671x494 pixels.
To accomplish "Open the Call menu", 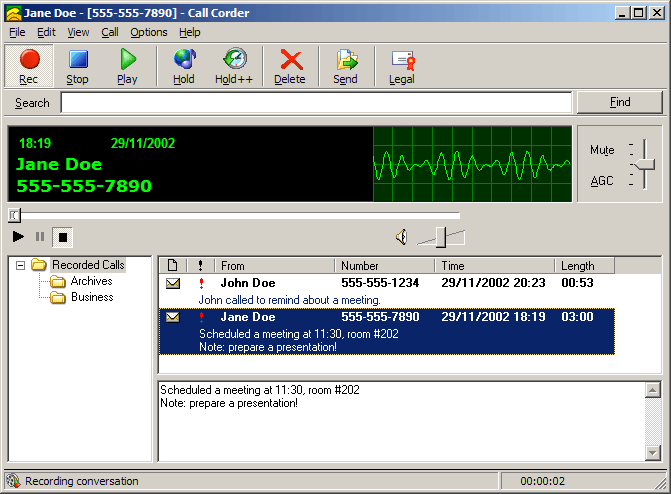I will point(109,32).
